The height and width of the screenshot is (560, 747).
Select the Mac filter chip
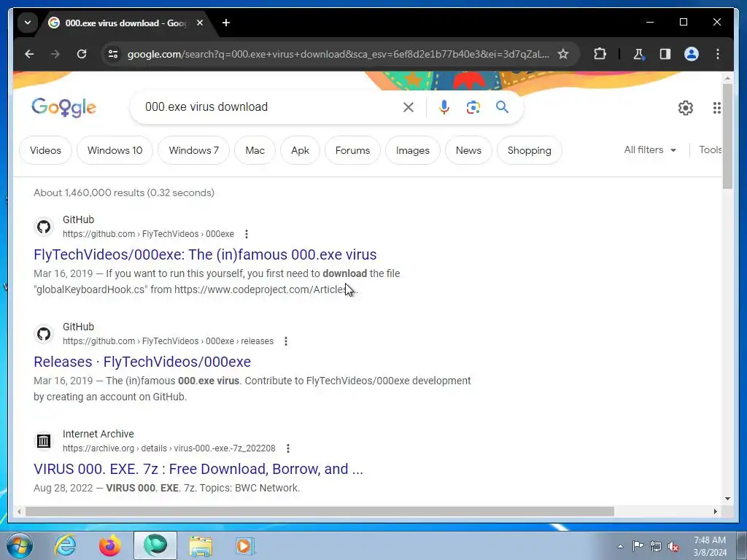pyautogui.click(x=255, y=150)
